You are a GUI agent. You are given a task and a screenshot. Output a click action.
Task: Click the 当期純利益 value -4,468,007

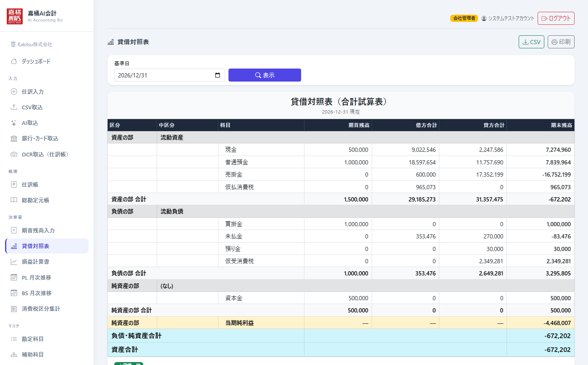557,323
